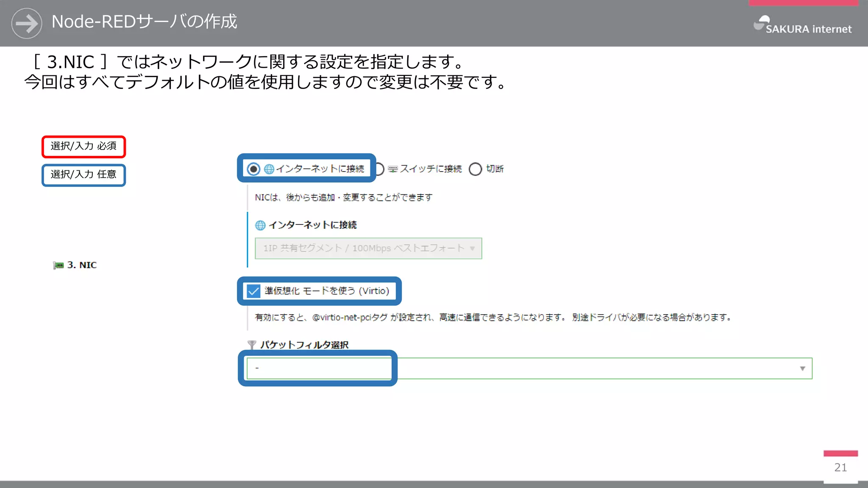Viewport: 868px width, 488px height.
Task: Toggle the 準仮想化モードを使う (Virtio) checkbox
Action: coord(253,291)
